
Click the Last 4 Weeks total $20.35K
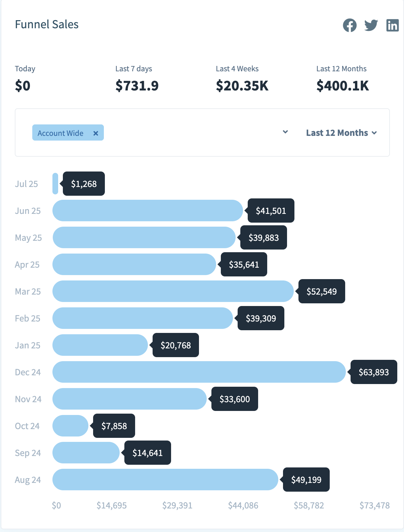[242, 86]
